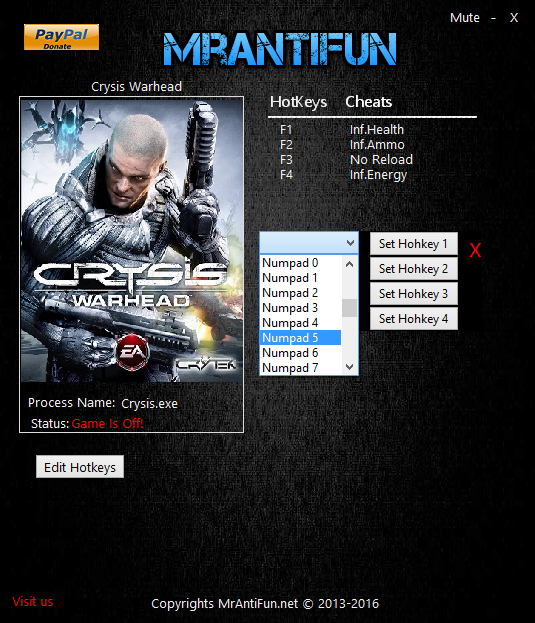Click the Inf.Health cheat label

pyautogui.click(x=377, y=130)
